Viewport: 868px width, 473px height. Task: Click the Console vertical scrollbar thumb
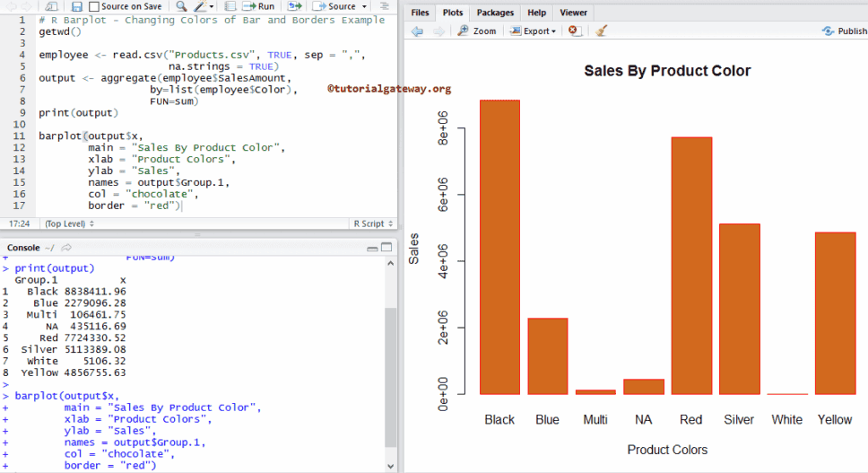[390, 377]
